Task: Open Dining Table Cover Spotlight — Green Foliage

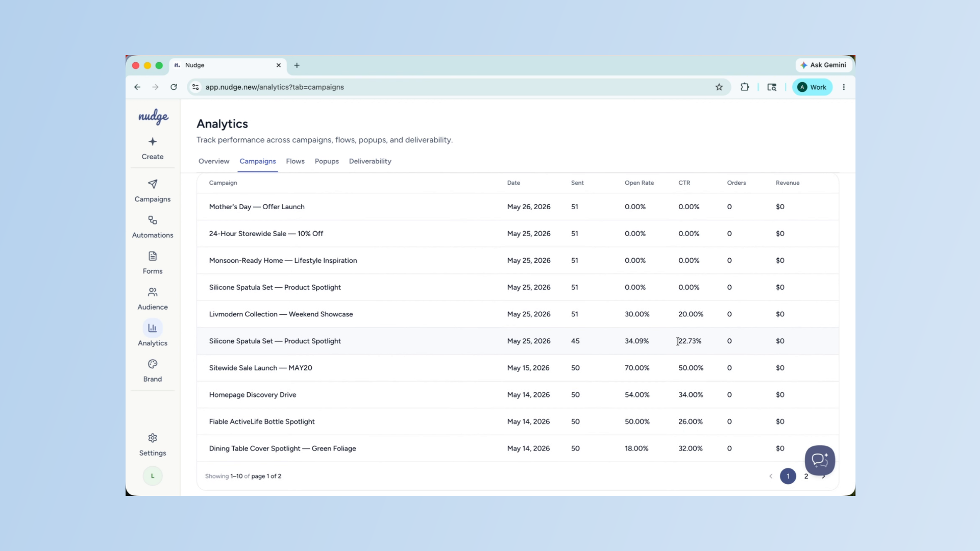Action: click(518, 448)
